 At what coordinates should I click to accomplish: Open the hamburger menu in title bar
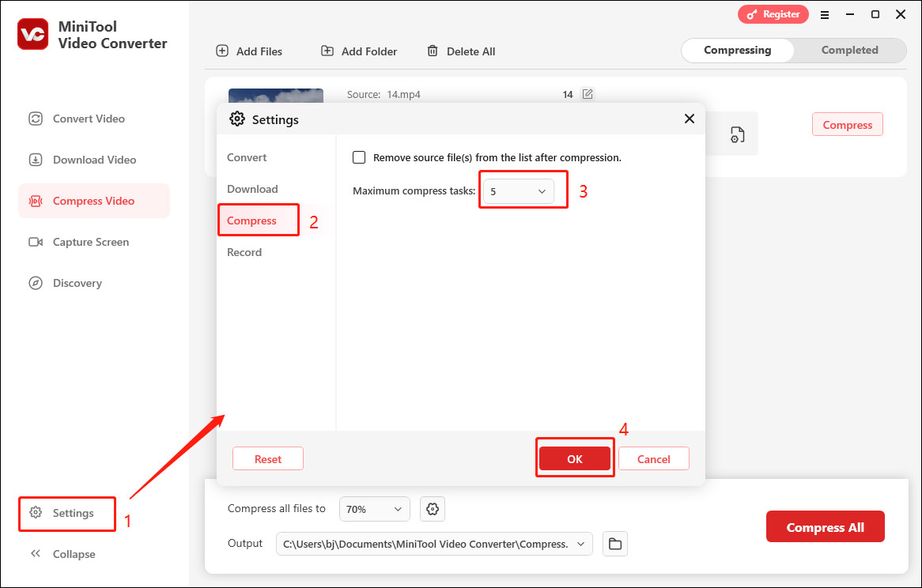tap(825, 15)
